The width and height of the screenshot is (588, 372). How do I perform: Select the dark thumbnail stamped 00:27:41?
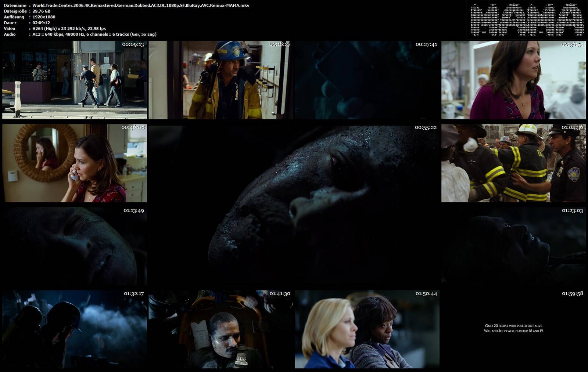(x=367, y=80)
